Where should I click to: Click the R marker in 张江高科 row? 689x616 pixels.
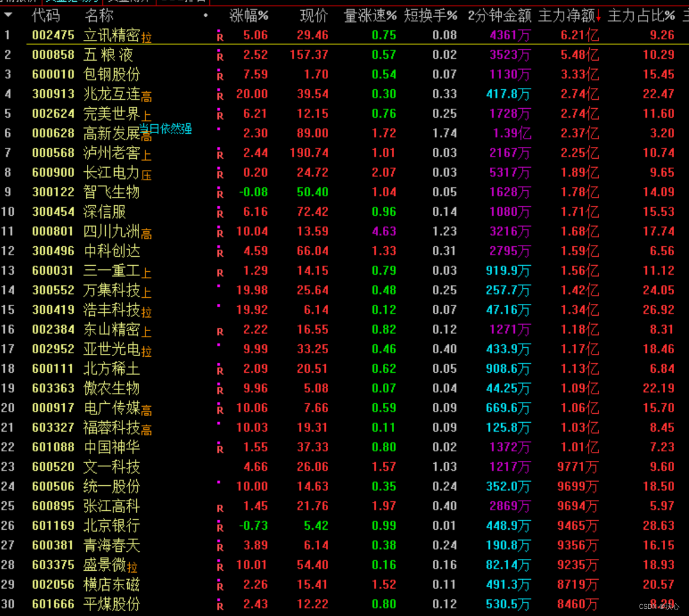[x=220, y=508]
